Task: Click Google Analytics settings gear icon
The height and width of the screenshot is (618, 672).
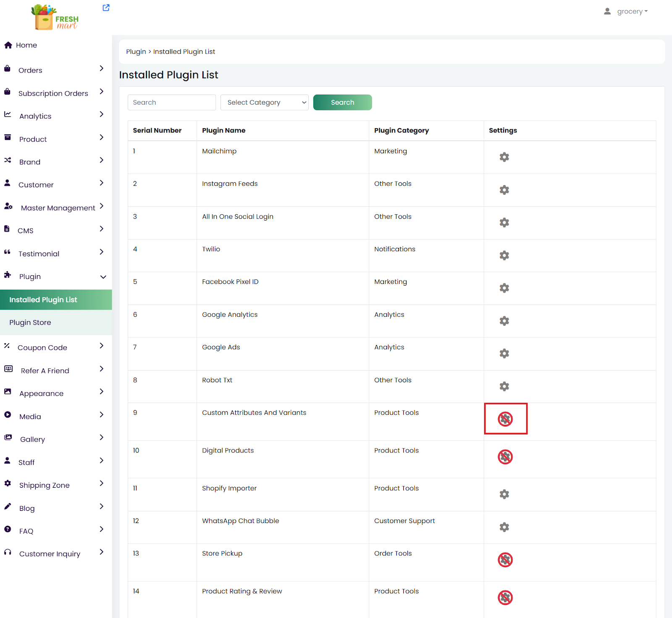Action: 504,321
